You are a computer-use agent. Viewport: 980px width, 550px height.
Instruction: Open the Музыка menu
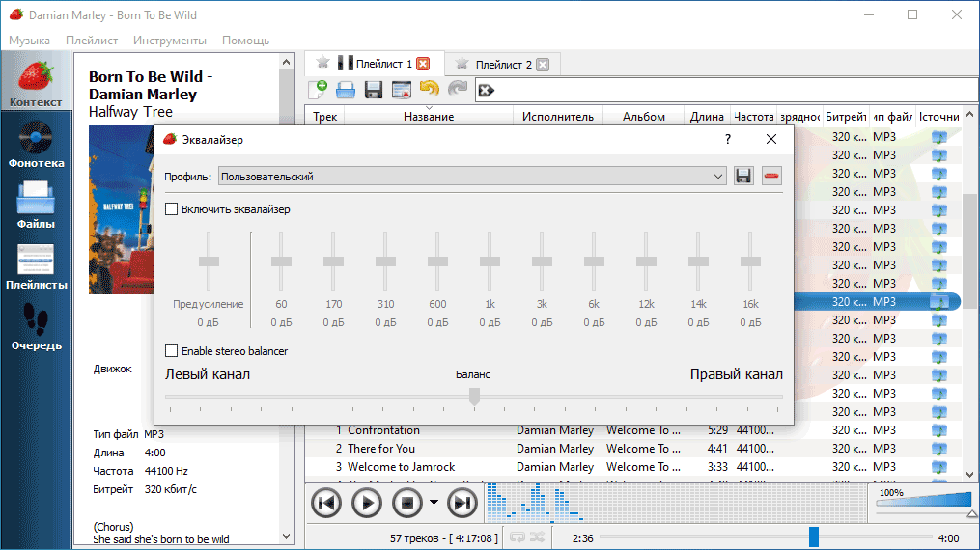pos(29,40)
